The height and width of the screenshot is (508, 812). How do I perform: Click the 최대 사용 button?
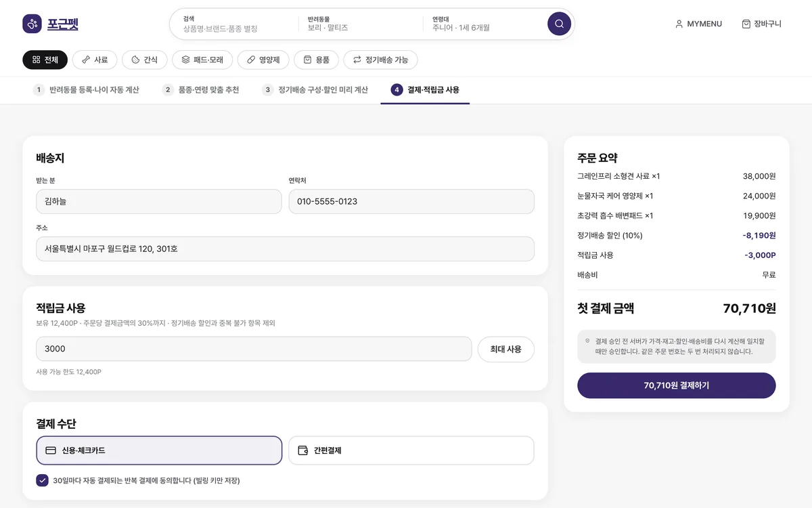[506, 349]
